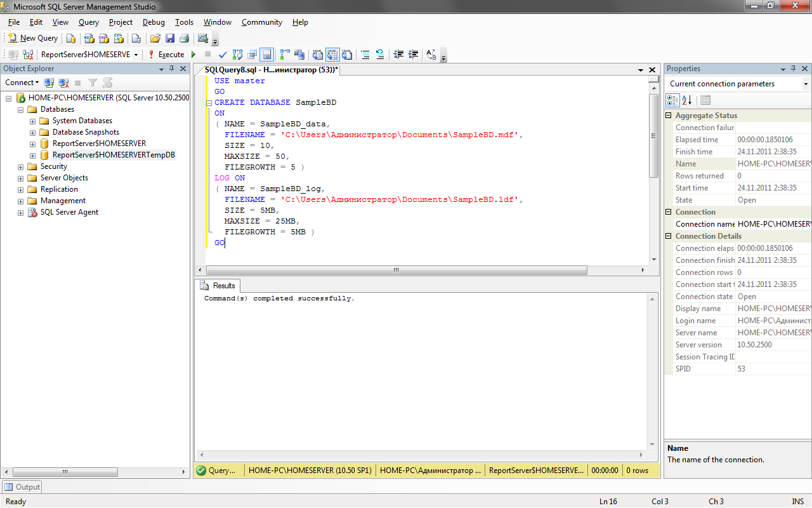Viewport: 812px width, 508px height.
Task: Expand the Security folder
Action: (21, 166)
